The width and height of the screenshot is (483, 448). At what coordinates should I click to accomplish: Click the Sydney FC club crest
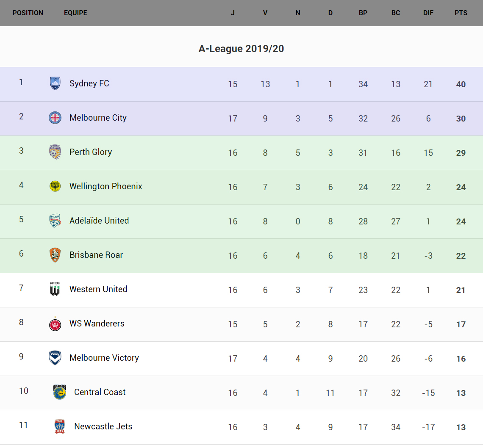point(55,83)
